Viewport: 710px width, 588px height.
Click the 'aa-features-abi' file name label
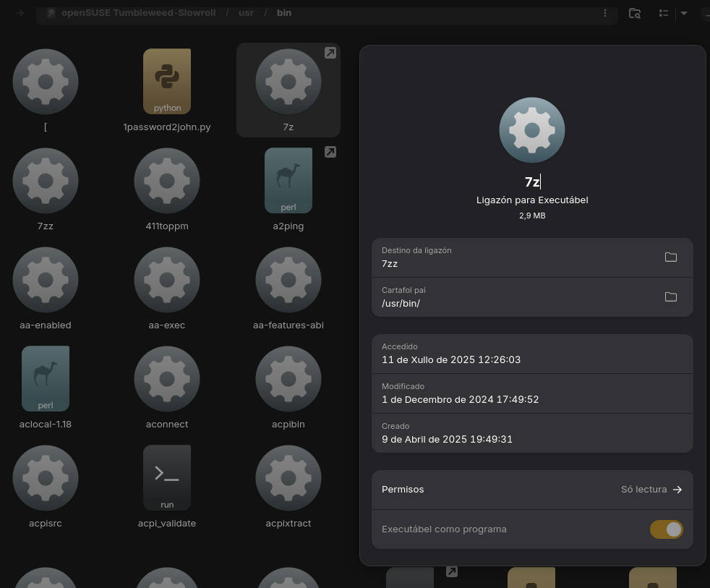tap(288, 325)
